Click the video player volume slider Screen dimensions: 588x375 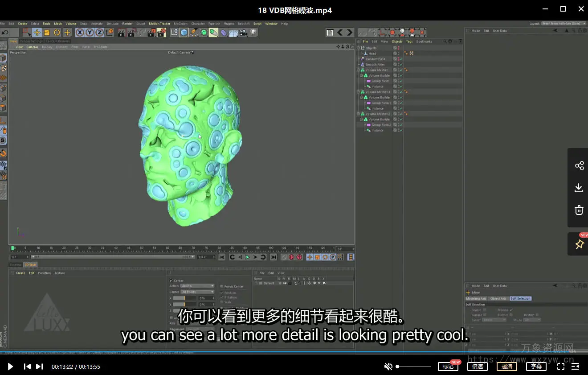[x=414, y=367]
